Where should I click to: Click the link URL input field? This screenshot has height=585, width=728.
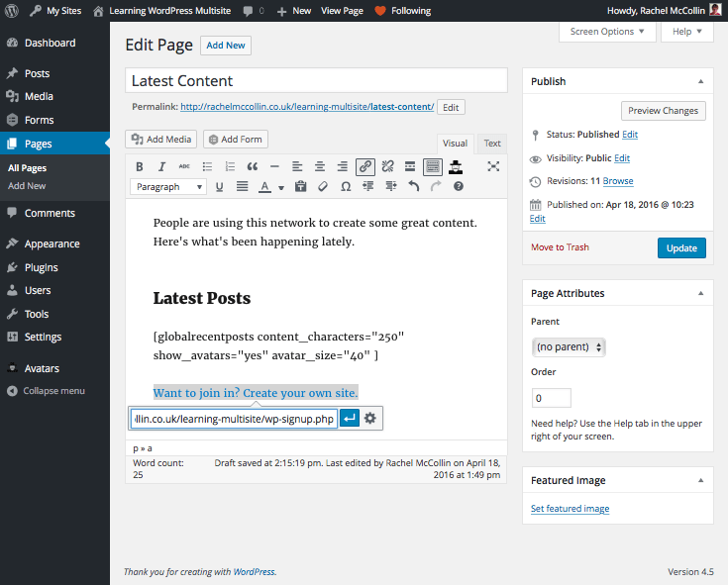(234, 419)
